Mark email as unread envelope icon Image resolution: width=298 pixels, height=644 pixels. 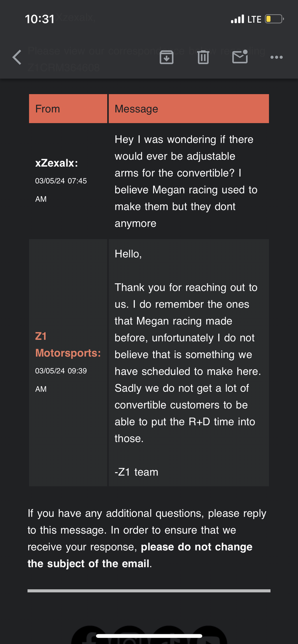tap(240, 57)
